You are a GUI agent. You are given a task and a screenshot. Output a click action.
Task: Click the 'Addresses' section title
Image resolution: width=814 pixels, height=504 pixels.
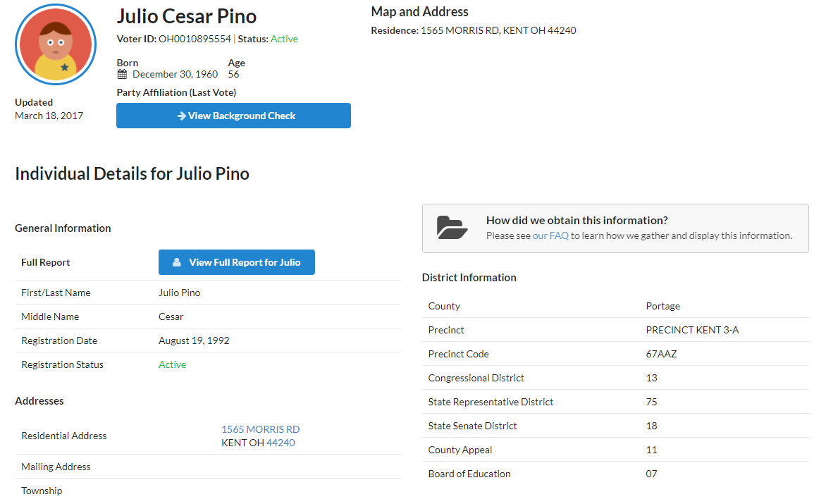click(39, 400)
